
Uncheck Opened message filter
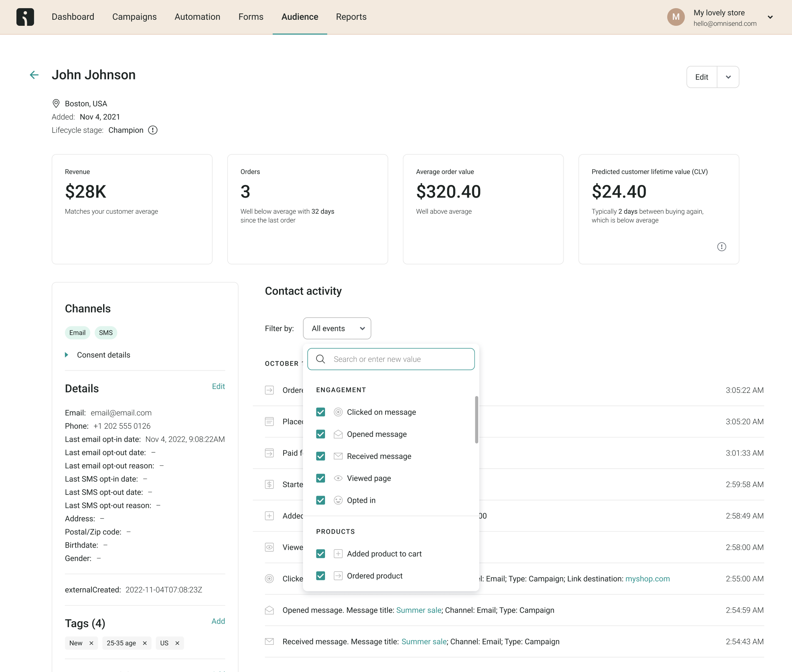321,434
